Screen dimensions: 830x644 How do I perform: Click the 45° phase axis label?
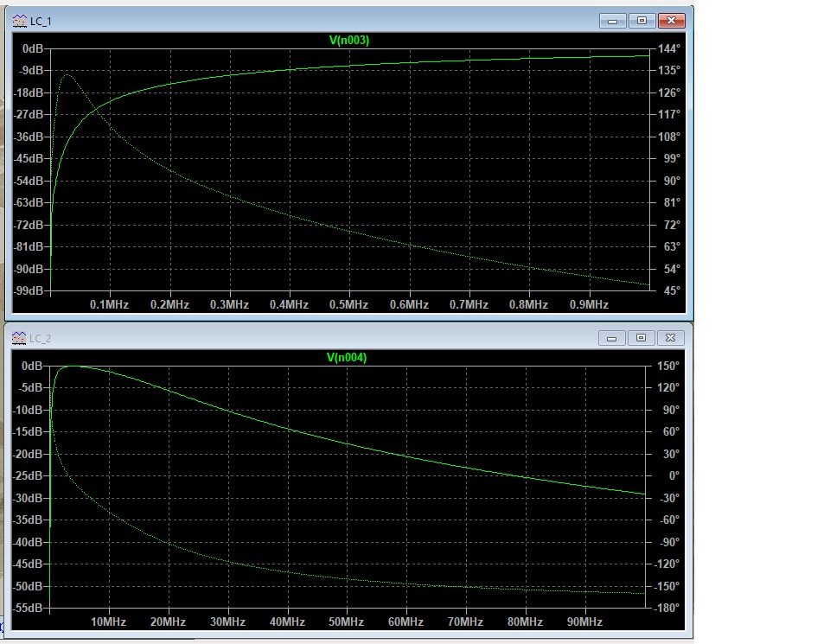[x=672, y=291]
